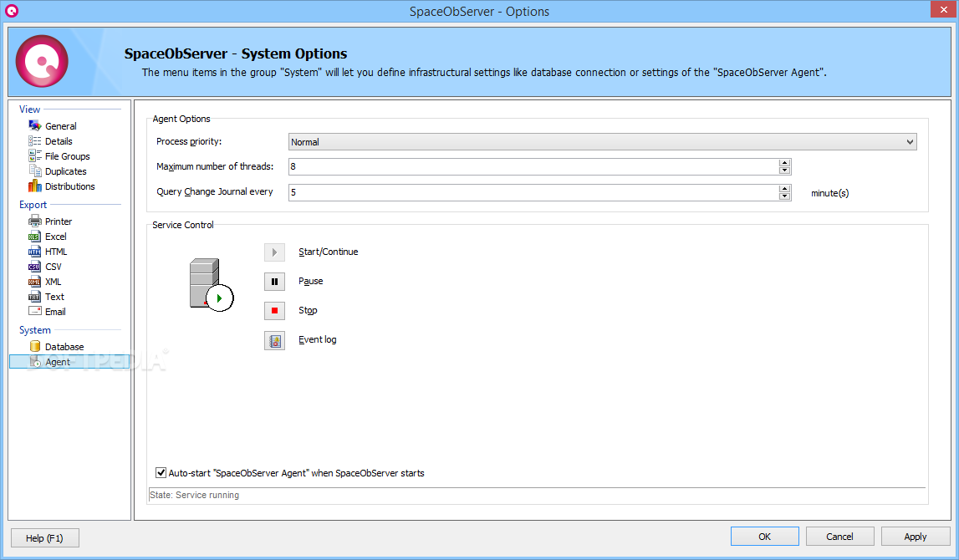Open the General view options icon
Viewport: 959px width, 560px height.
pos(35,125)
